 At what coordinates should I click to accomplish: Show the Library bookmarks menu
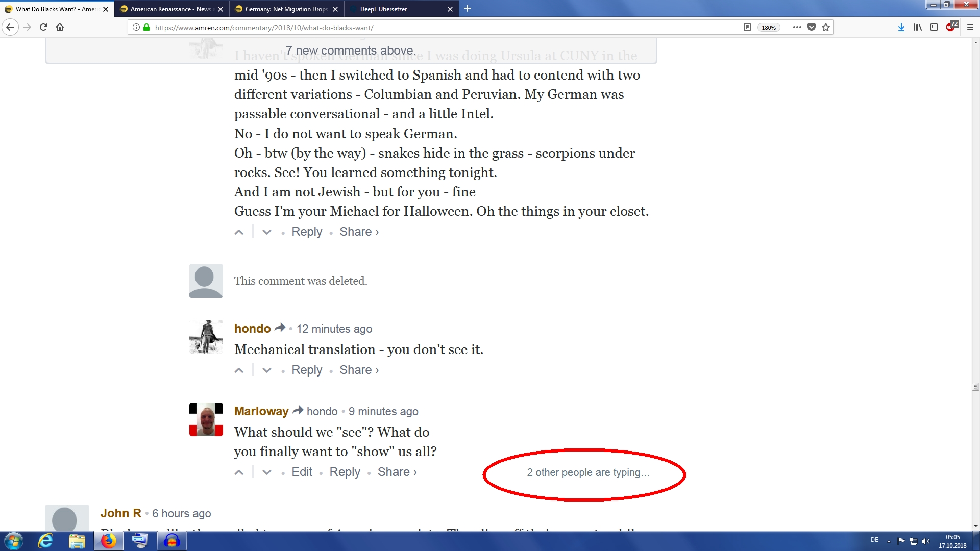(x=918, y=27)
